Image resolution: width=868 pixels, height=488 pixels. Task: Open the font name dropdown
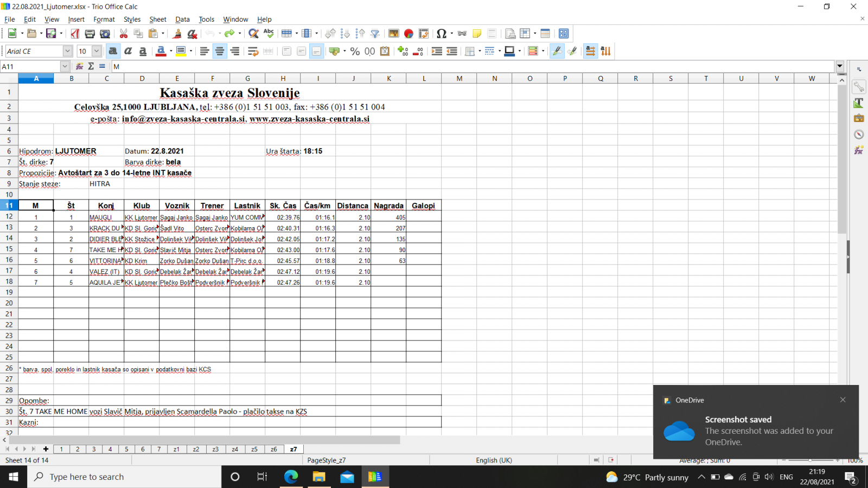[x=67, y=52]
